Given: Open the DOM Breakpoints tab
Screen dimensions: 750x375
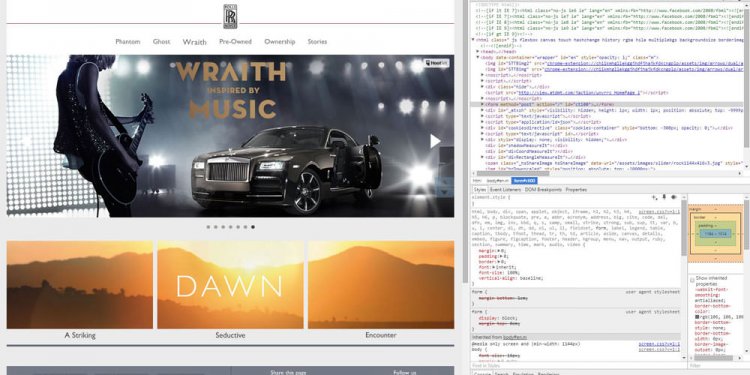Looking at the screenshot, I should click(x=543, y=190).
